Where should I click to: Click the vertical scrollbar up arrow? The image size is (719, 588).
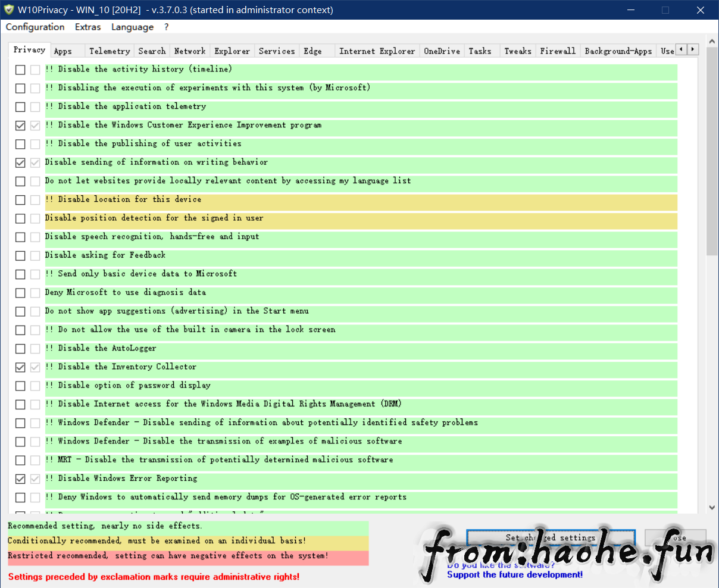[x=712, y=42]
